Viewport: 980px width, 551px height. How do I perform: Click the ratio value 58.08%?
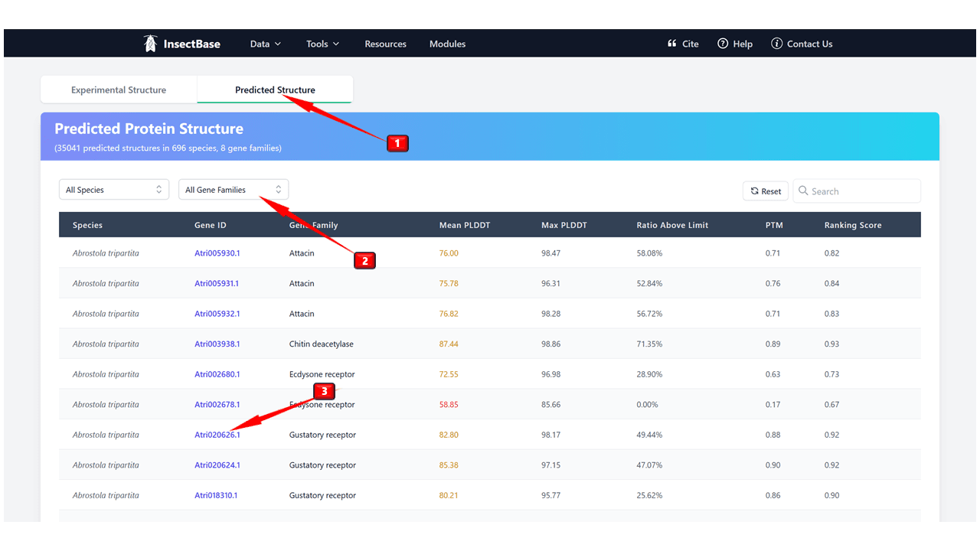tap(650, 253)
